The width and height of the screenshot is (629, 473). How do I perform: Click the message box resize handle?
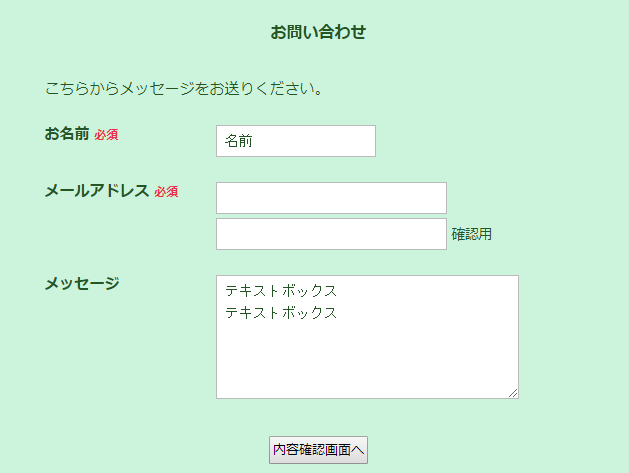tap(513, 393)
